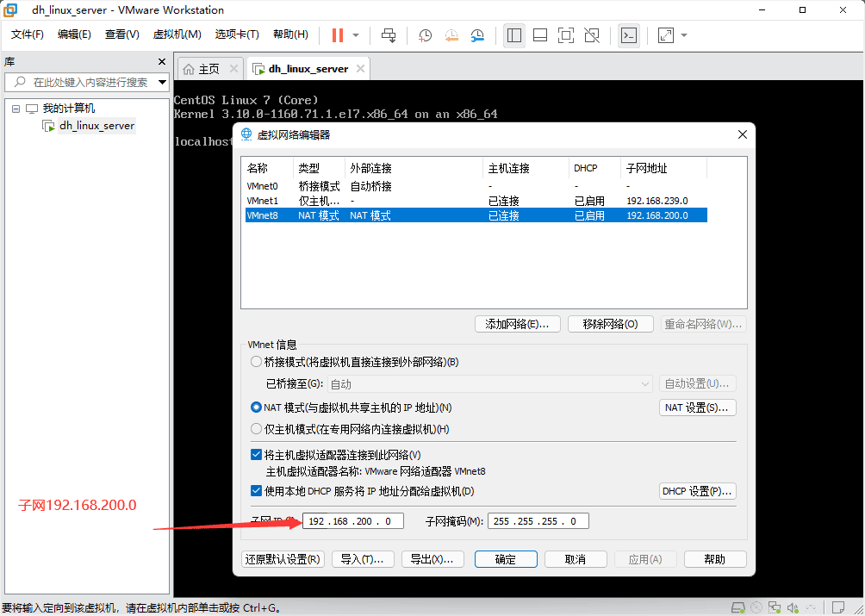Select the NAT 模式 radio button

tap(256, 408)
